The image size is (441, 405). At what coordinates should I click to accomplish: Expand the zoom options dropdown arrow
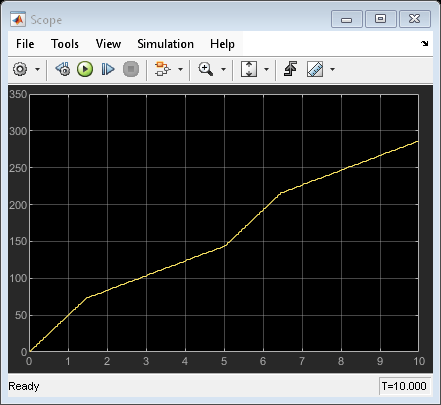[223, 69]
